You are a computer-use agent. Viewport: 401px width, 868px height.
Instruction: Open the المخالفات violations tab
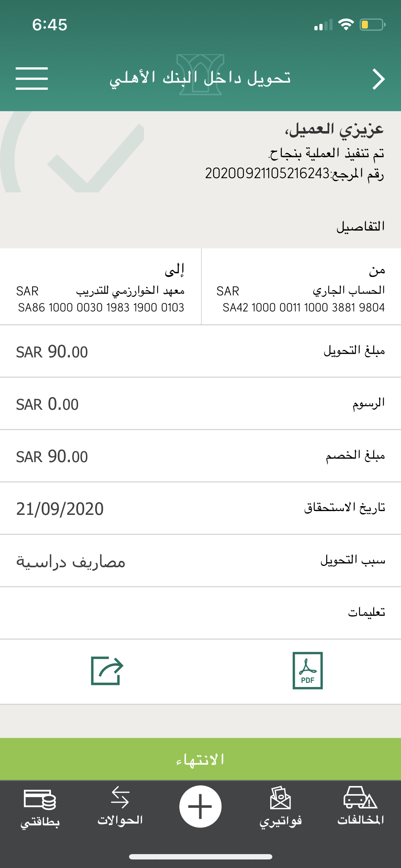[x=360, y=806]
